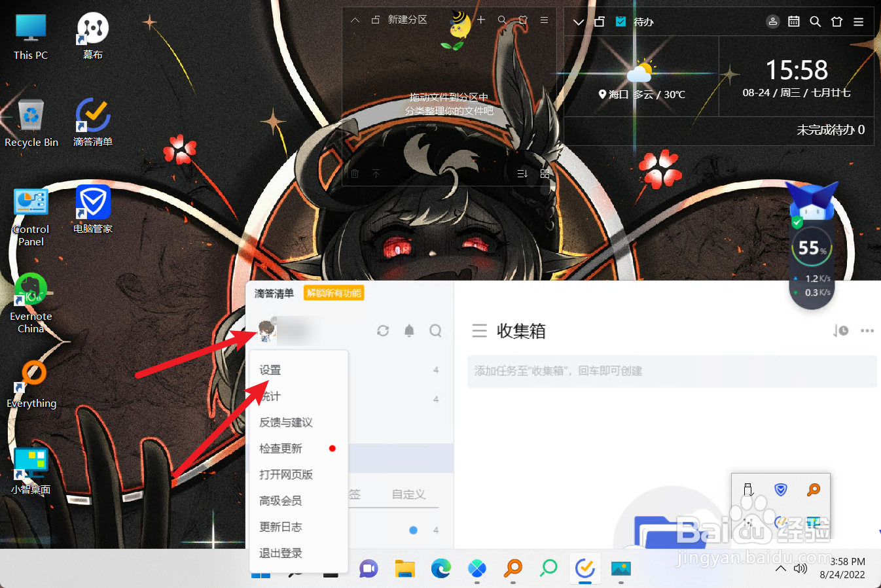Click the blue shield icon in the tray popup
The width and height of the screenshot is (881, 588).
point(780,489)
